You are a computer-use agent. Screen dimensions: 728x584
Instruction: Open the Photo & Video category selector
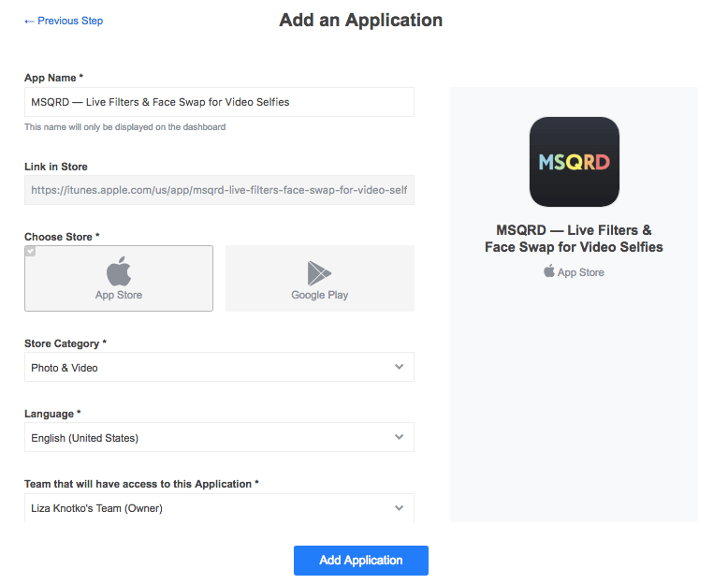pos(219,367)
